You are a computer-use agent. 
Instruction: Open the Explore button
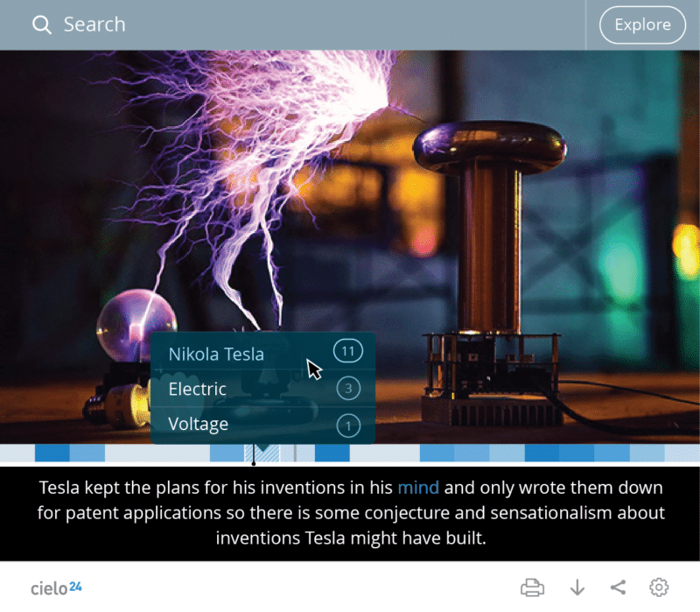642,25
